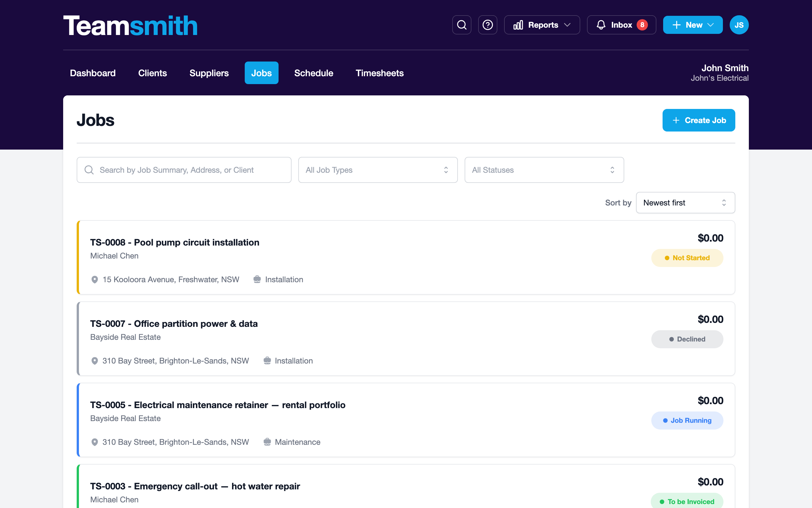The image size is (812, 508).
Task: Open job TS-0008 Pool pump circuit installation
Action: pos(175,243)
